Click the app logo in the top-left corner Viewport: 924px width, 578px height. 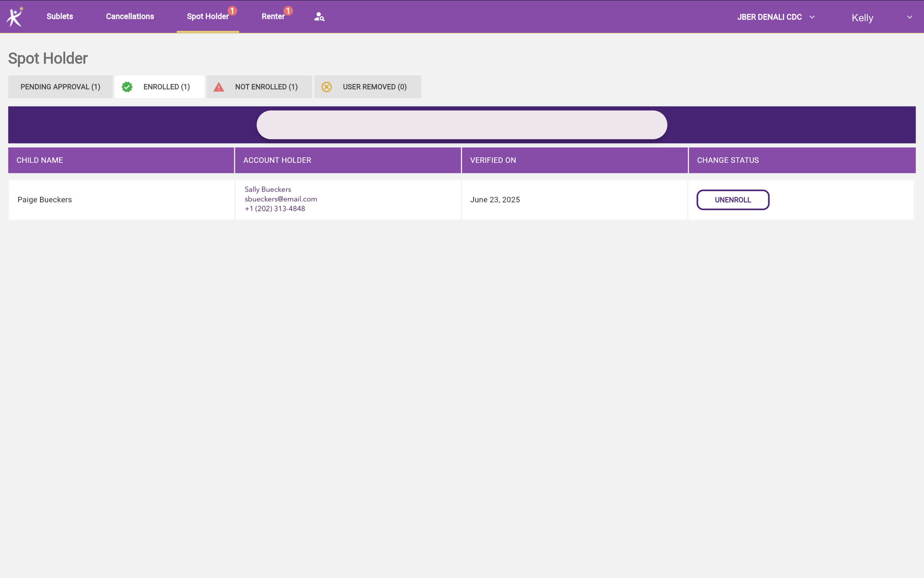click(15, 17)
